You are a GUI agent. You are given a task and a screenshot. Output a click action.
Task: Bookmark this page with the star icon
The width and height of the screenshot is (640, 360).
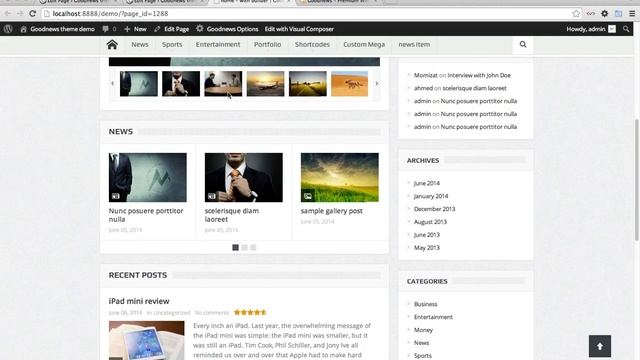(576, 13)
